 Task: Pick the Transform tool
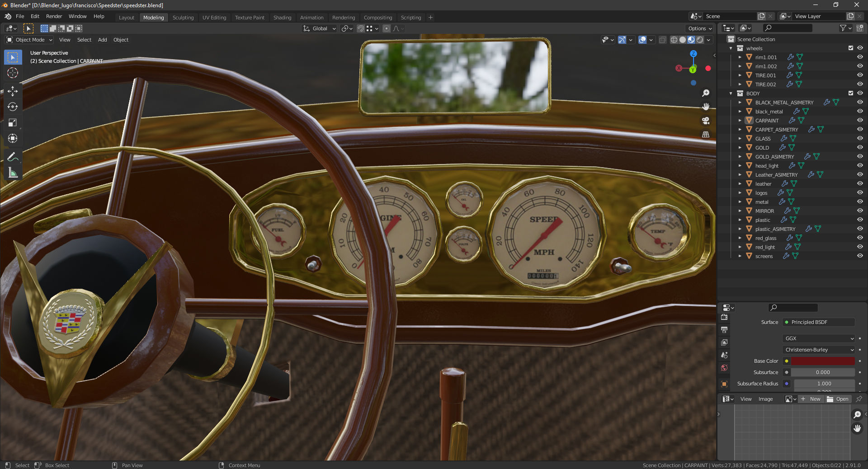tap(13, 138)
